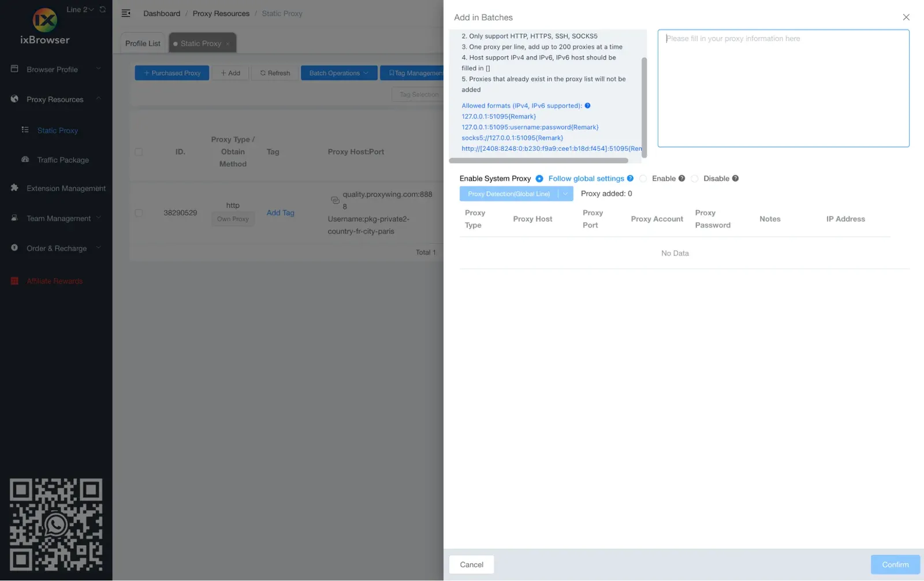
Task: Expand the Order & Recharge menu chevron
Action: (98, 248)
